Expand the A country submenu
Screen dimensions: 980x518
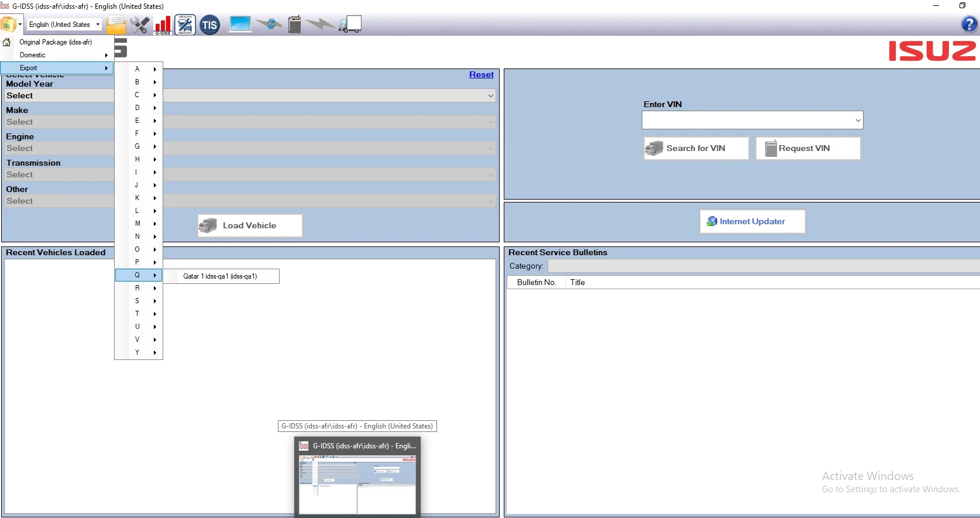pyautogui.click(x=139, y=69)
